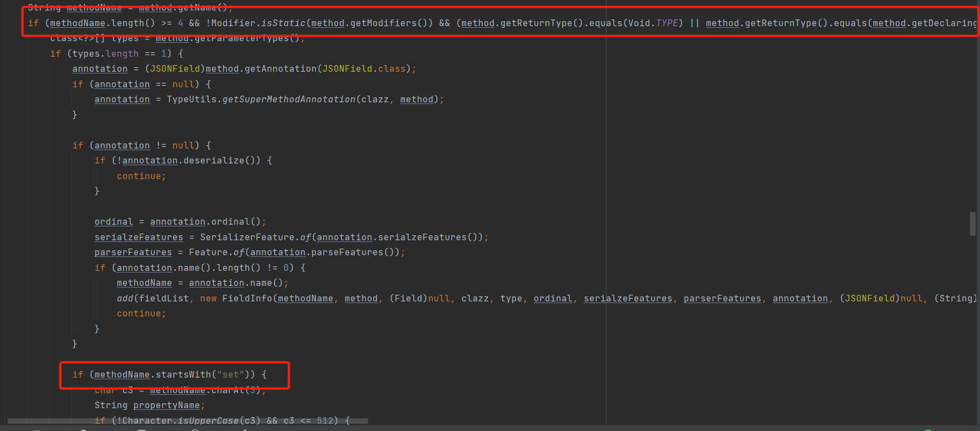Screen dimensions: 980x431
Task: Click the vertical scrollbar thumb on the right
Action: 972,224
